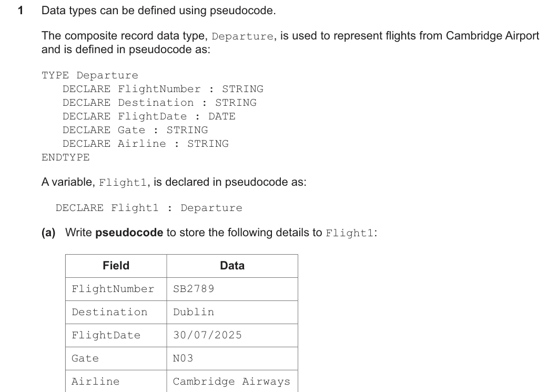Image resolution: width=557 pixels, height=392 pixels.
Task: Select the N03 gate cell
Action: 232,358
